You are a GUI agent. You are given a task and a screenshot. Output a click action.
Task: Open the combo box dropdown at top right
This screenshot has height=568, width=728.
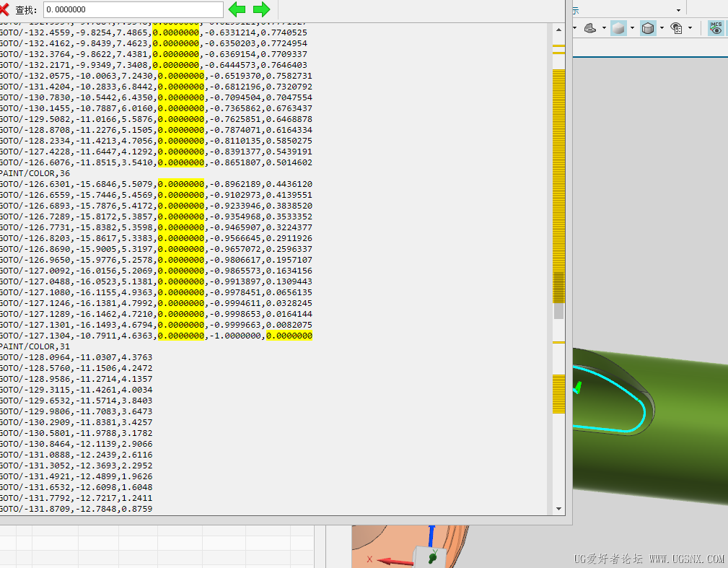tap(678, 10)
